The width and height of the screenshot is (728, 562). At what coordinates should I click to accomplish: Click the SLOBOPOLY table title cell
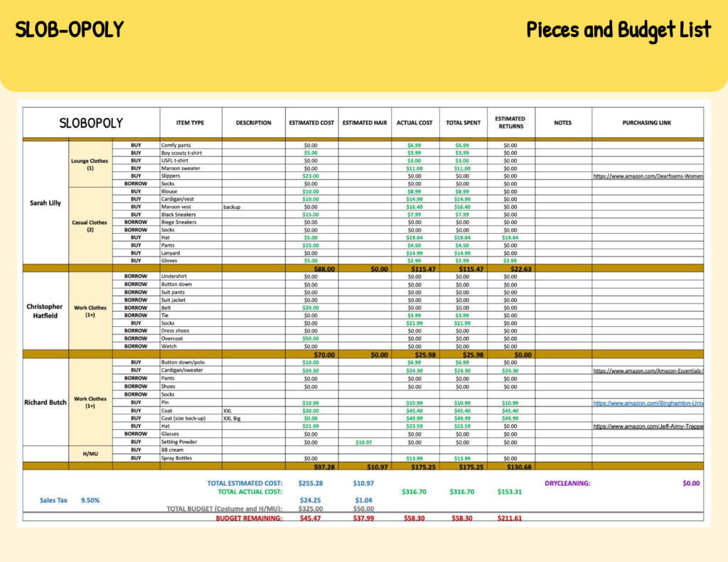coord(90,123)
